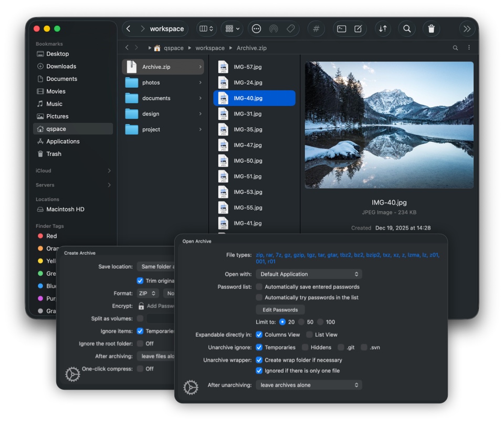Uncheck the Trim original option

[x=141, y=281]
